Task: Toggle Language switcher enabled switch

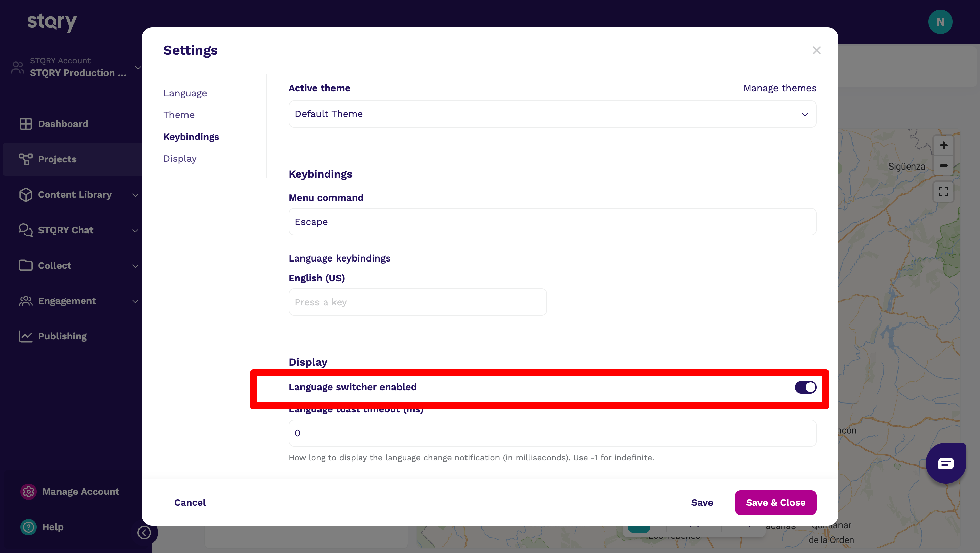Action: click(x=805, y=388)
